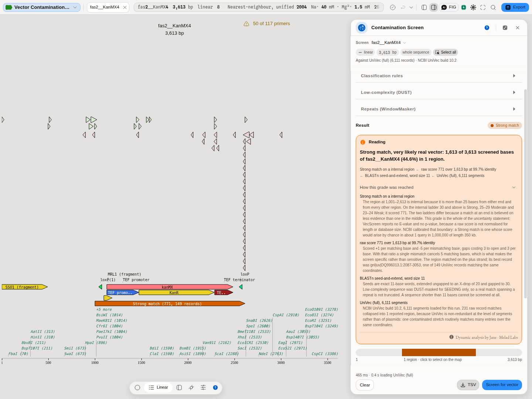Image resolution: width=532 pixels, height=399 pixels.
Task: Close the fas2__KanMX4 tab
Action: pyautogui.click(x=125, y=7)
